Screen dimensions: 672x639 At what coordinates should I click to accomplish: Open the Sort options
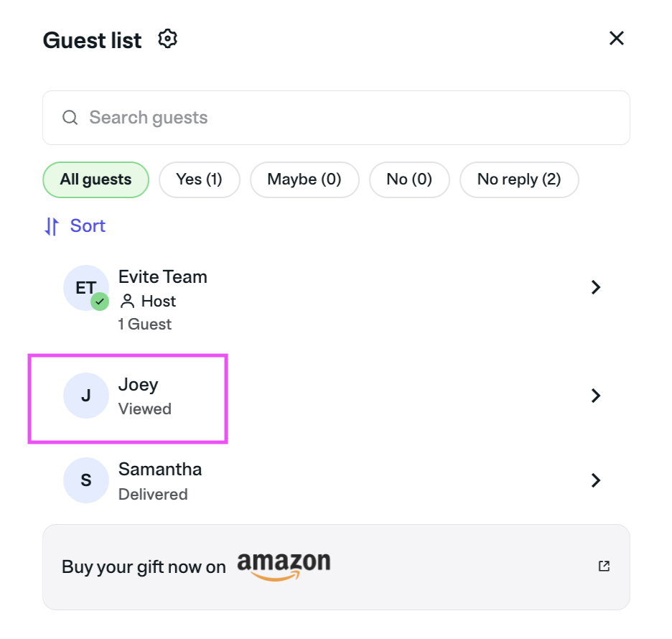click(87, 226)
